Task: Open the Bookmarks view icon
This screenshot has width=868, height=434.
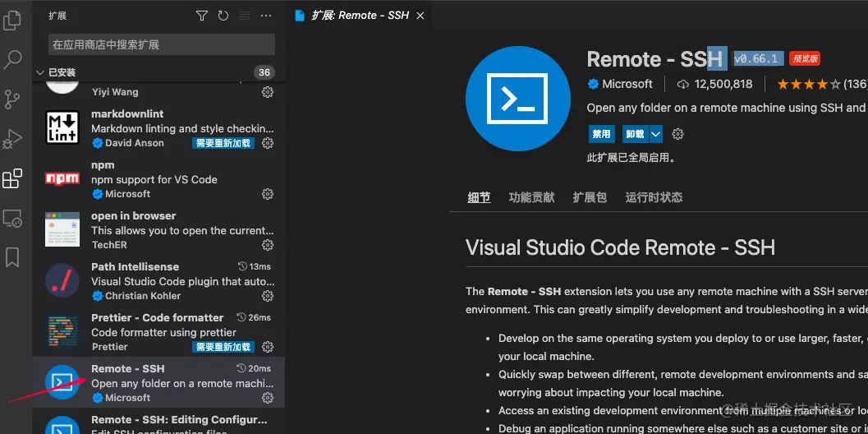Action: tap(12, 257)
